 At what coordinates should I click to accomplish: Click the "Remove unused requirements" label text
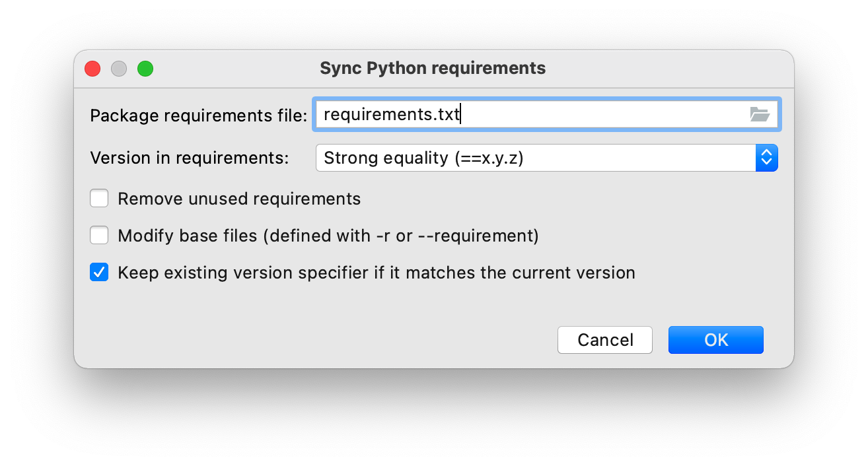point(239,199)
